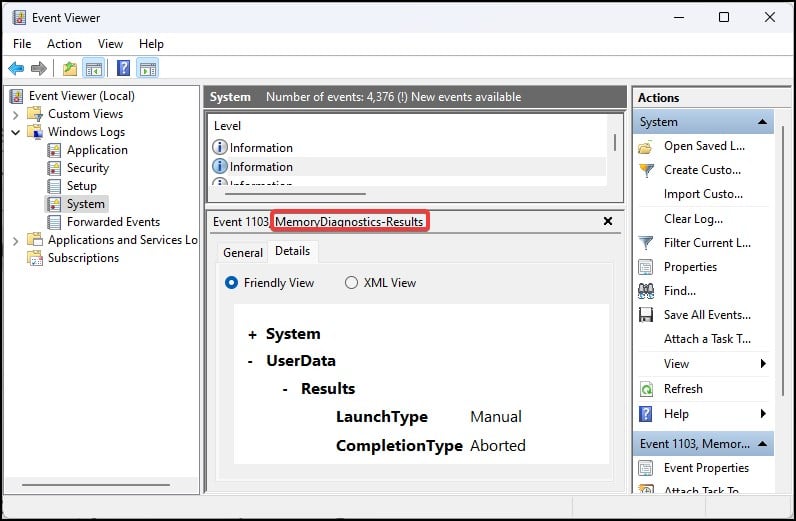
Task: Click the console tree horizontal scrollbar
Action: [x=95, y=485]
